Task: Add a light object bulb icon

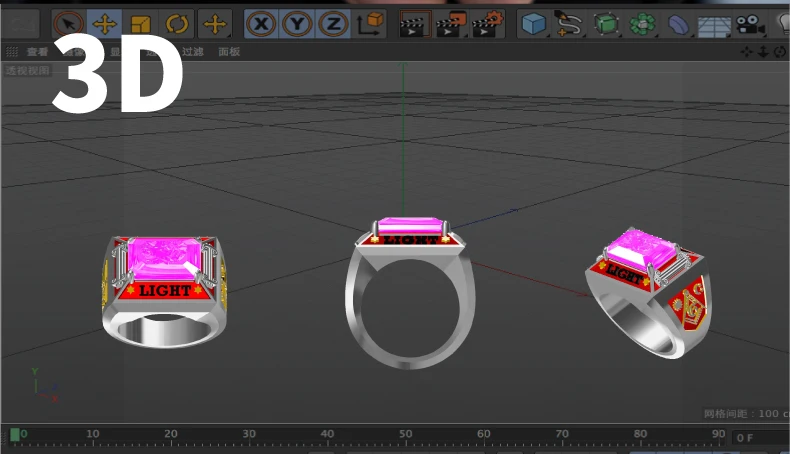Action: click(783, 24)
